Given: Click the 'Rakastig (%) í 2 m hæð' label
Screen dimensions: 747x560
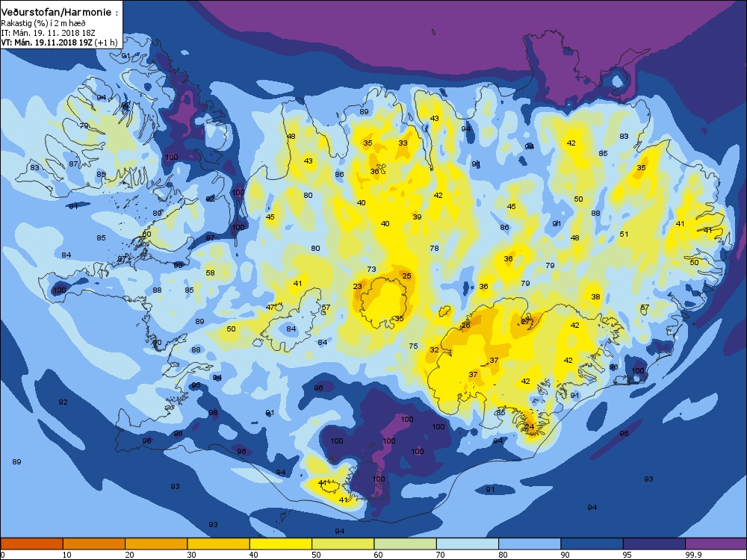Looking at the screenshot, I should 43,23.
